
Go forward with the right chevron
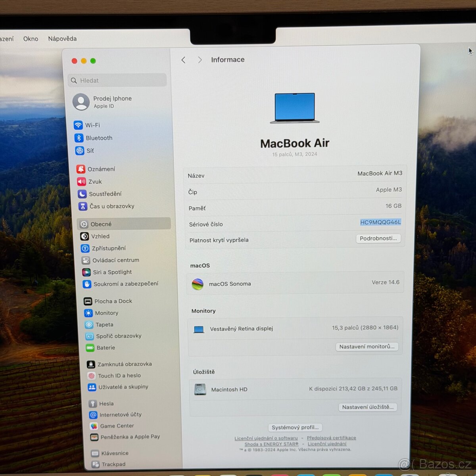pos(200,60)
